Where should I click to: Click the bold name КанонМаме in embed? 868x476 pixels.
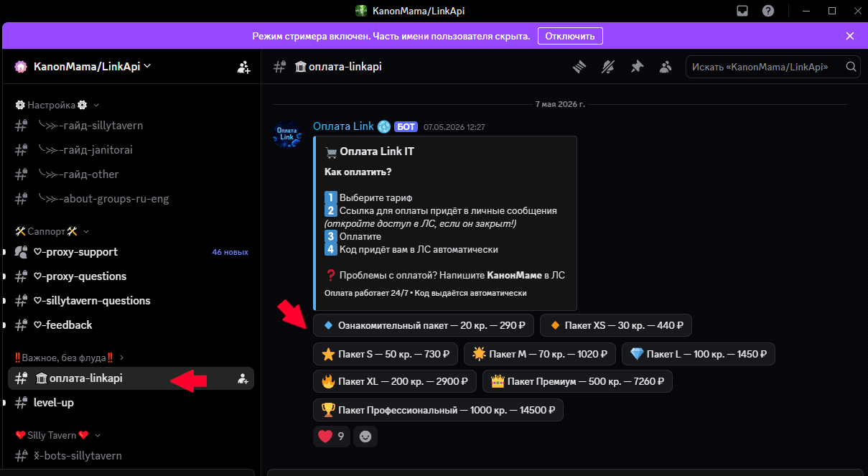pos(514,275)
